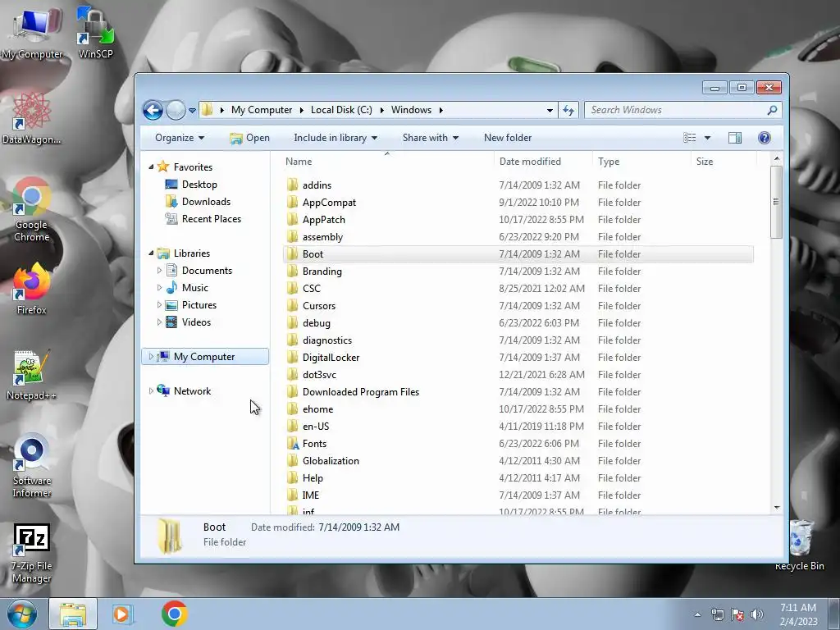The height and width of the screenshot is (630, 840).
Task: Select the Notepad++ desktop shortcut
Action: pyautogui.click(x=32, y=374)
